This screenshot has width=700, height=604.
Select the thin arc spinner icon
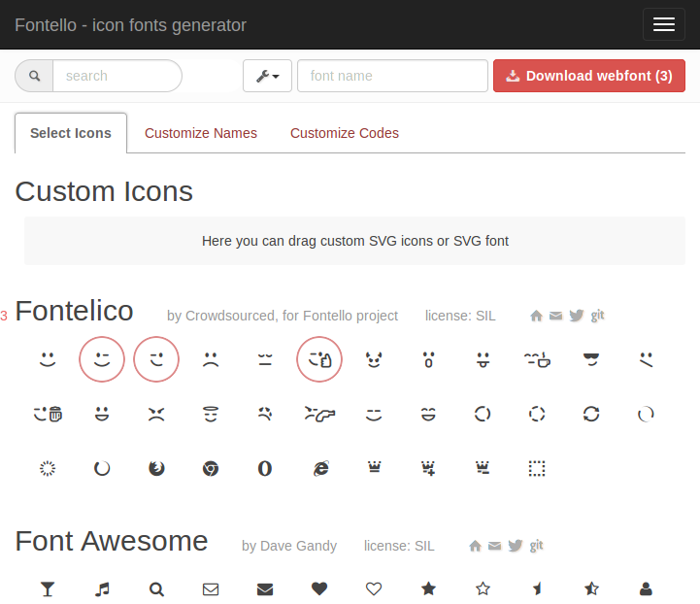point(646,415)
